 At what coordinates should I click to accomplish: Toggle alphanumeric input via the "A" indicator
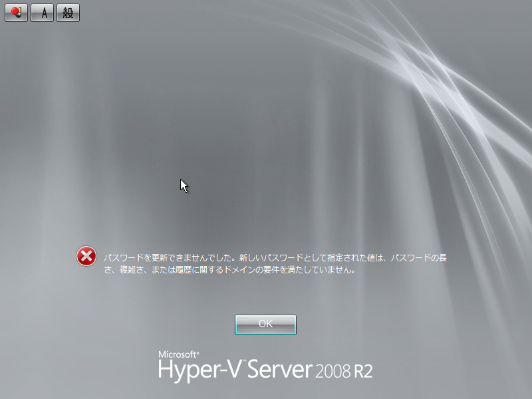click(x=41, y=12)
